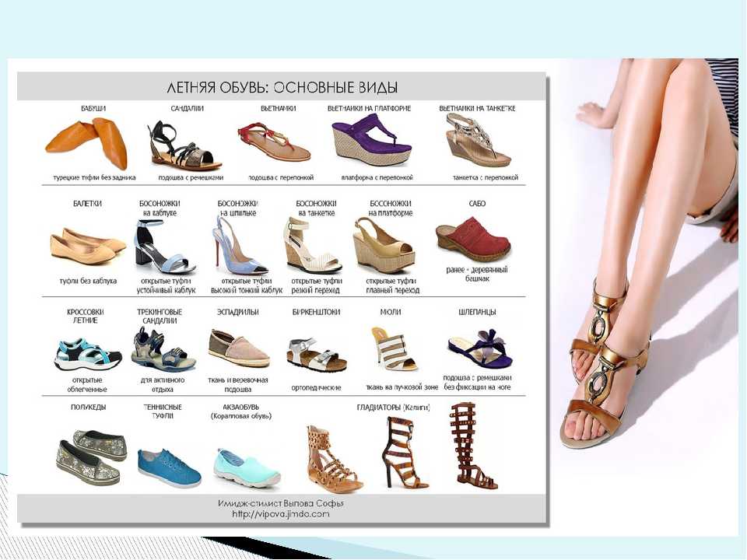The height and width of the screenshot is (560, 747).
Task: Select the floral Полукеды shoes image
Action: point(92,457)
